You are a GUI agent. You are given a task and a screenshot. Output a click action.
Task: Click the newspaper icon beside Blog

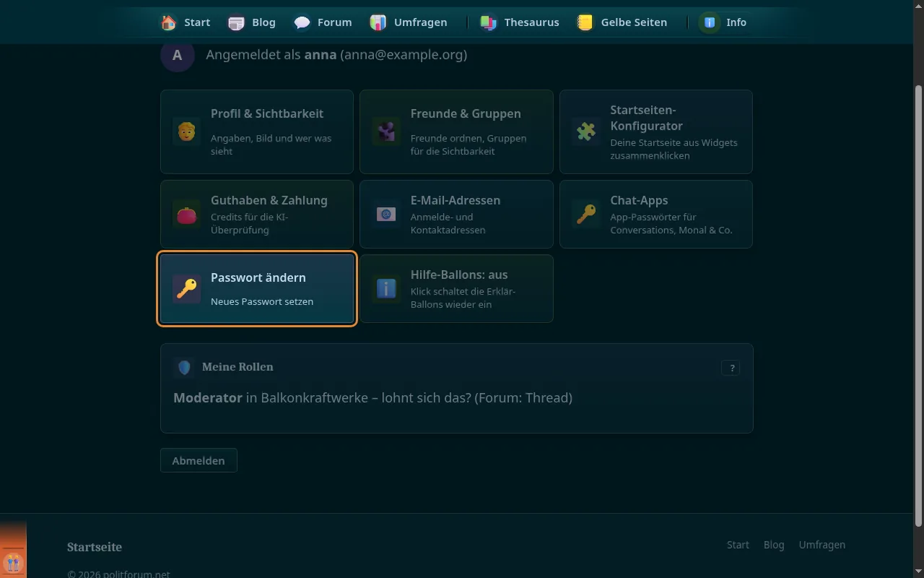pos(236,22)
